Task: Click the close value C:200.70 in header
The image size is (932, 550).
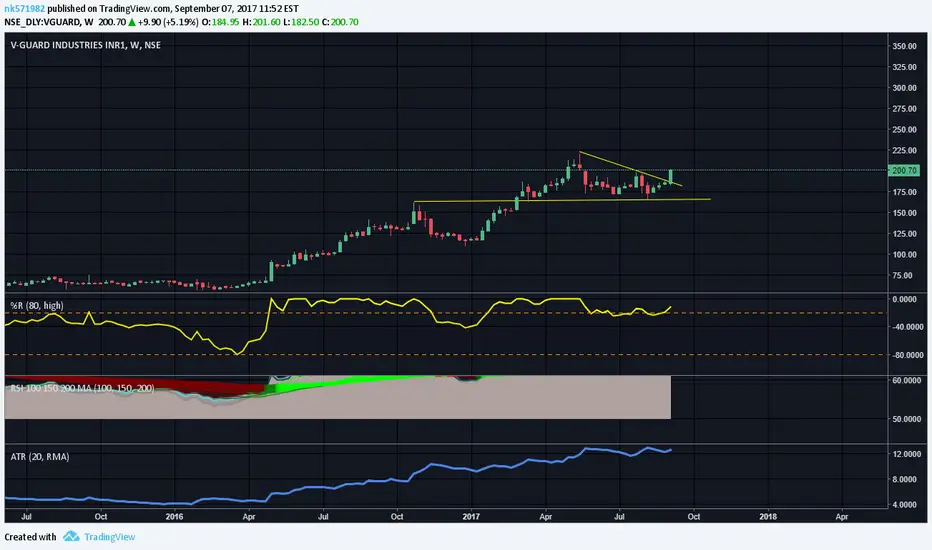Action: [341, 22]
